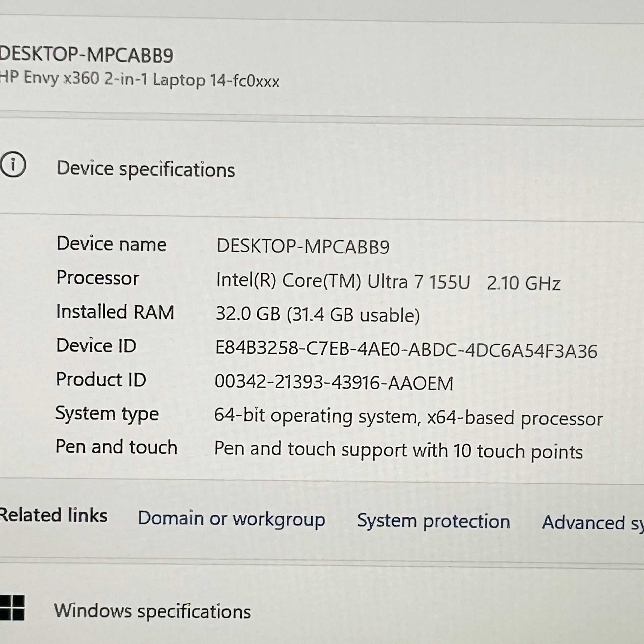This screenshot has height=644, width=644.
Task: Click the System type value text
Action: (x=408, y=417)
